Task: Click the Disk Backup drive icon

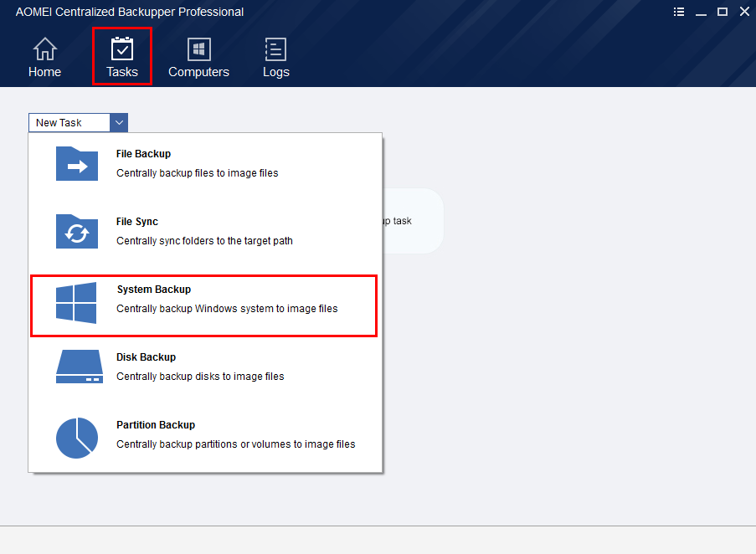Action: point(80,367)
